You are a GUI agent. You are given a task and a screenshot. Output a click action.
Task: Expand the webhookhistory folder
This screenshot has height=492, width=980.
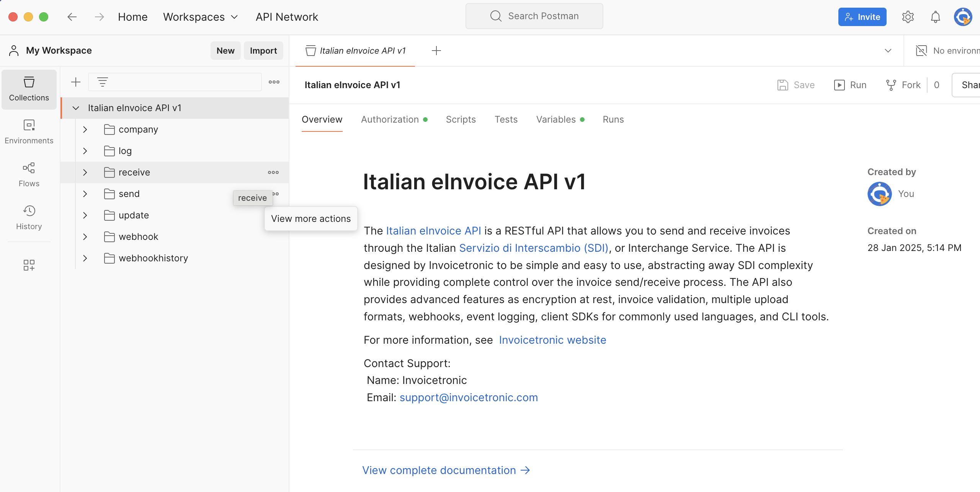pos(85,258)
